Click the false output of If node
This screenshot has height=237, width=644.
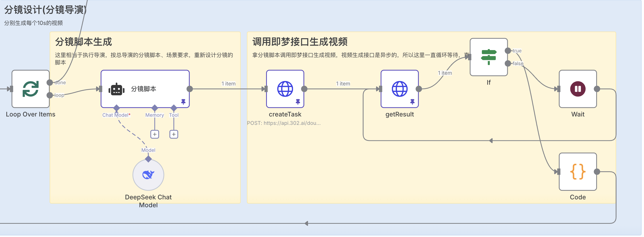pos(508,63)
